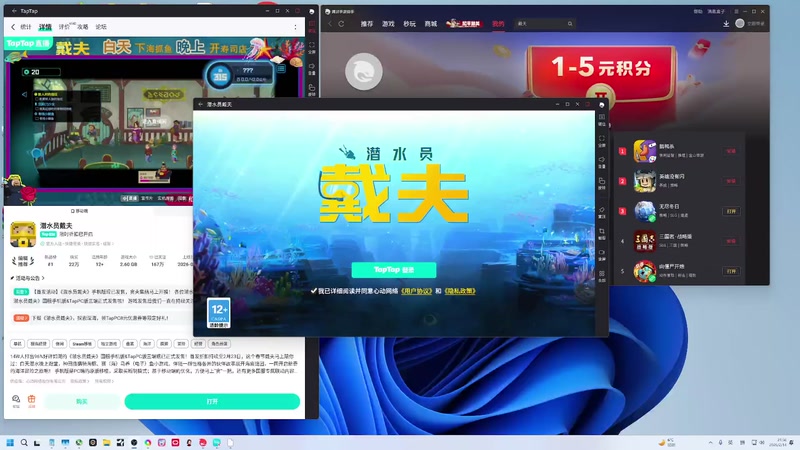Open the 用户协议 link

[416, 291]
